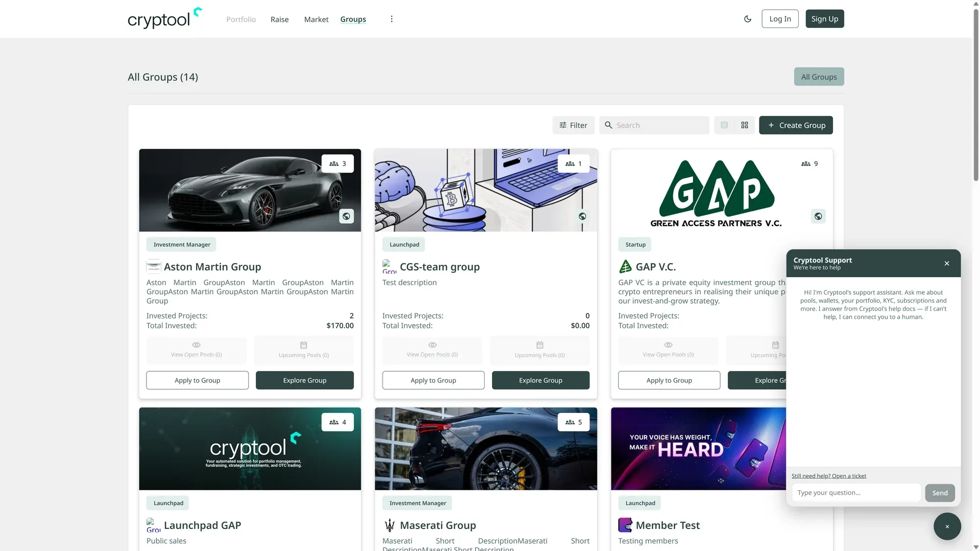Open CGS-team group cover illustration

pos(486,190)
